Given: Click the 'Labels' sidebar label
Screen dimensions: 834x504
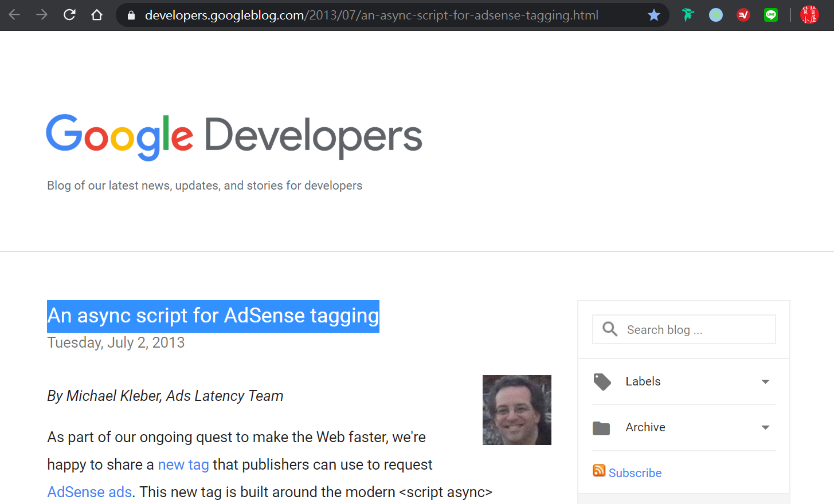Looking at the screenshot, I should click(643, 381).
